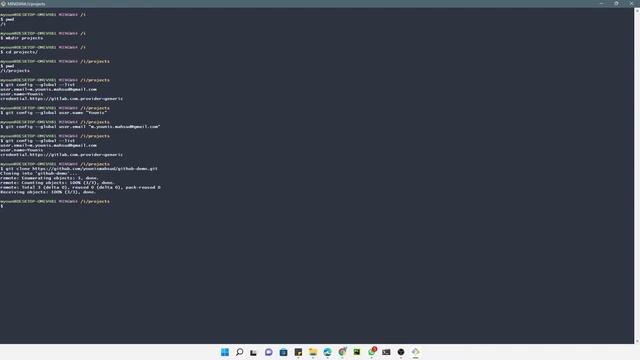Screen dimensions: 640x360
Task: Click the "Cloning into 'github-demo'..." line
Action: pyautogui.click(x=39, y=173)
